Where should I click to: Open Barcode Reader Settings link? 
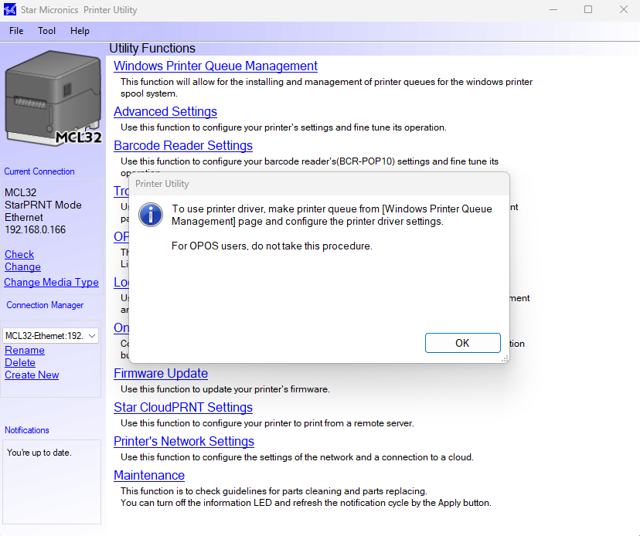click(x=183, y=146)
